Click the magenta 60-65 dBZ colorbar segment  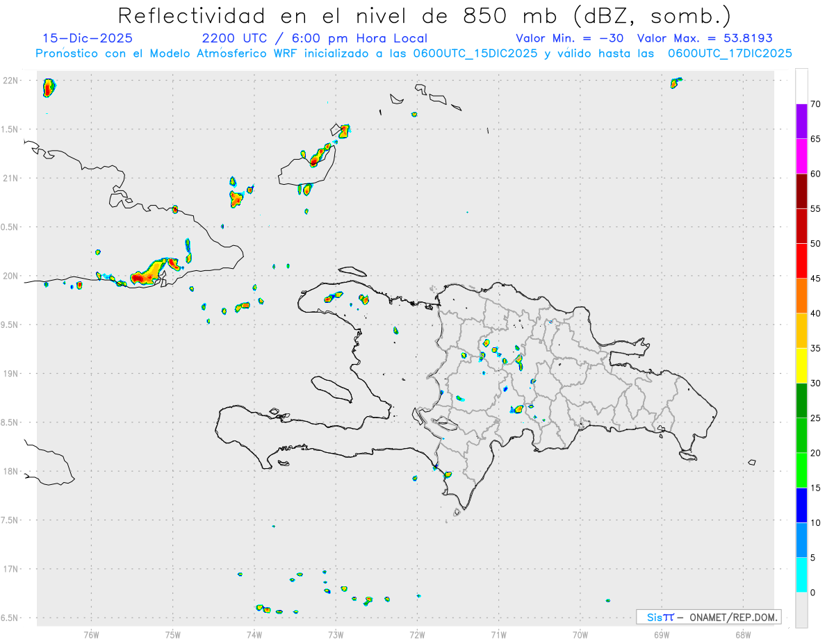click(801, 156)
